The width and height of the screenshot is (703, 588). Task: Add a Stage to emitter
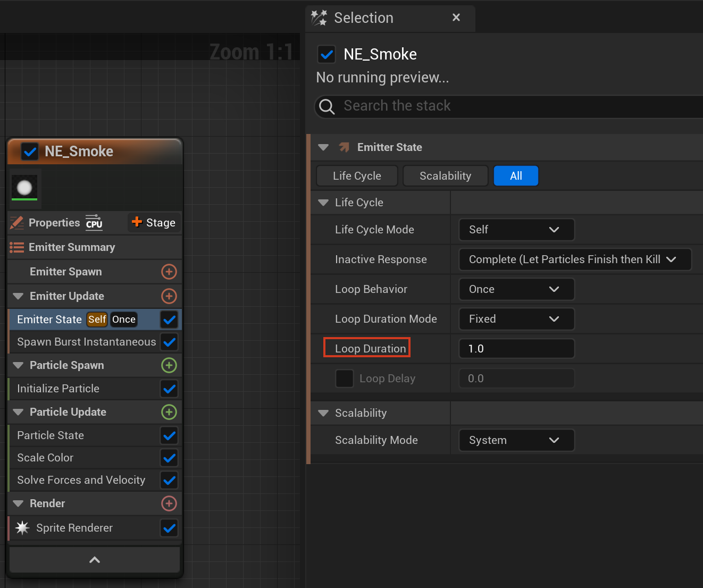point(154,223)
